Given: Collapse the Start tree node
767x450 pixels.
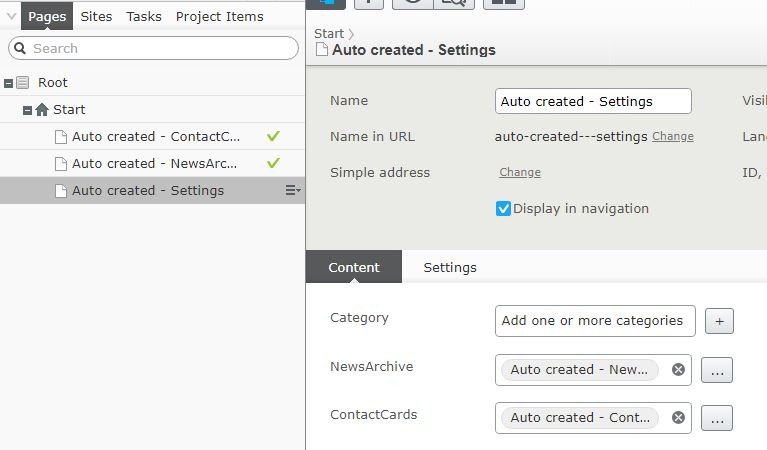Looking at the screenshot, I should [28, 110].
